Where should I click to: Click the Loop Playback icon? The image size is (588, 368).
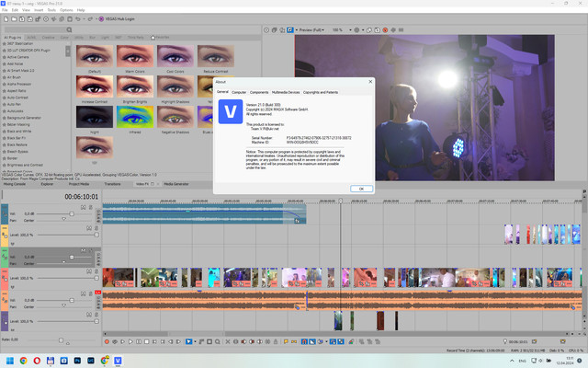(115, 341)
